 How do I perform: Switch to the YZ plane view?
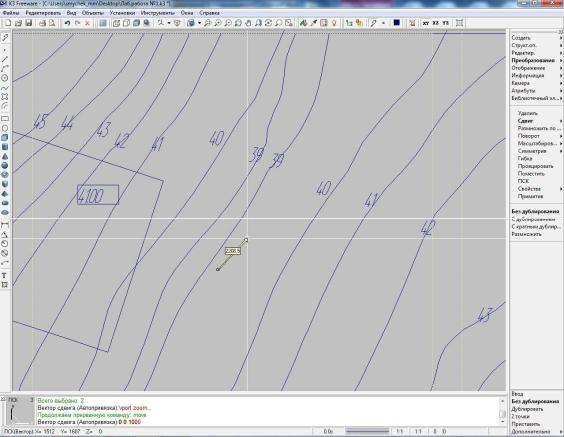(446, 23)
